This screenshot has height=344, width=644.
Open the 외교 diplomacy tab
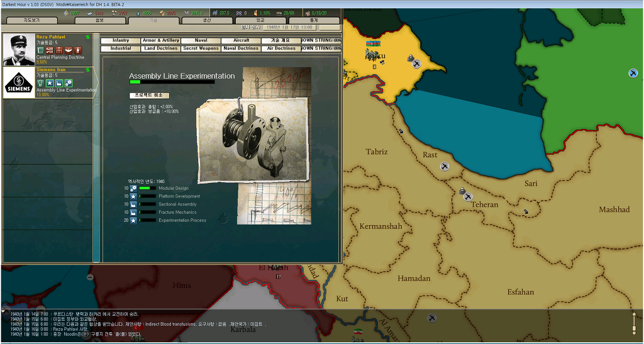(x=260, y=20)
